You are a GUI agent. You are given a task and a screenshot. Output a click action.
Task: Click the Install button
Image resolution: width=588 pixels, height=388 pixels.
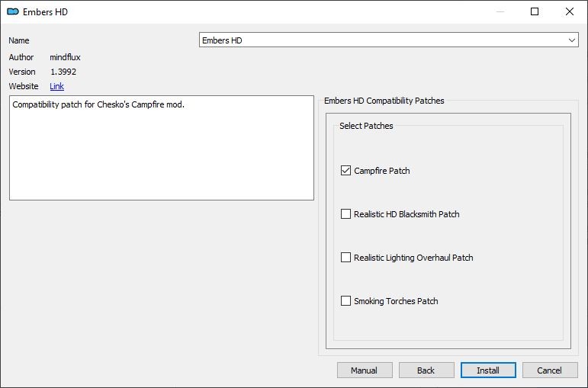click(x=488, y=370)
